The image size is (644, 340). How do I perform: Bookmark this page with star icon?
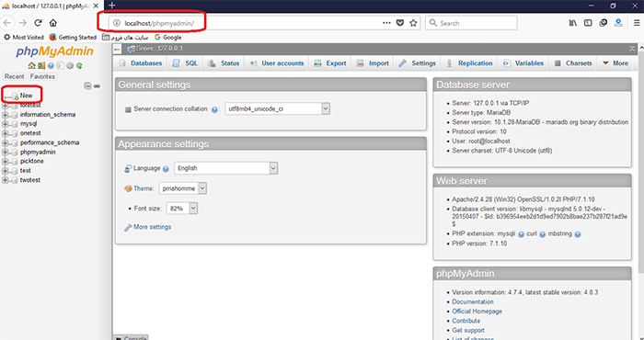click(413, 23)
